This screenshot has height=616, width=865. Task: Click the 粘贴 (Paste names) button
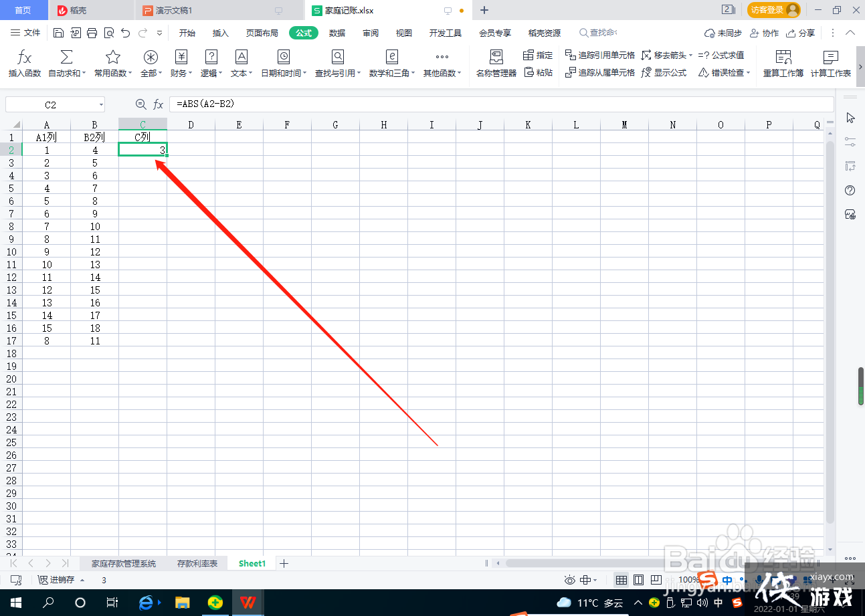click(538, 72)
